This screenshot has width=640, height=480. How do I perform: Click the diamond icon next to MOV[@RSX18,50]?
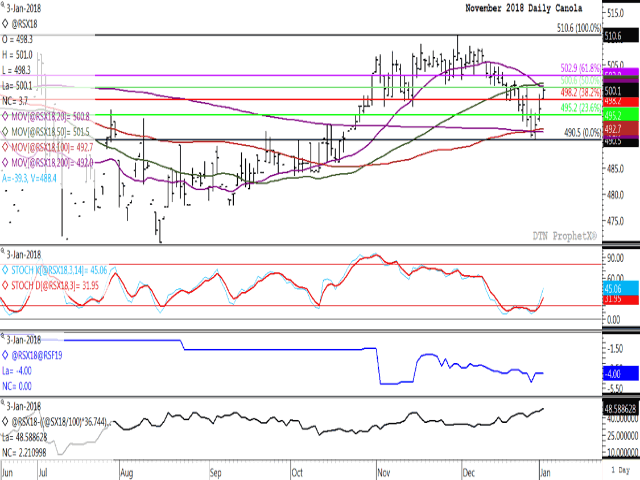pyautogui.click(x=5, y=132)
